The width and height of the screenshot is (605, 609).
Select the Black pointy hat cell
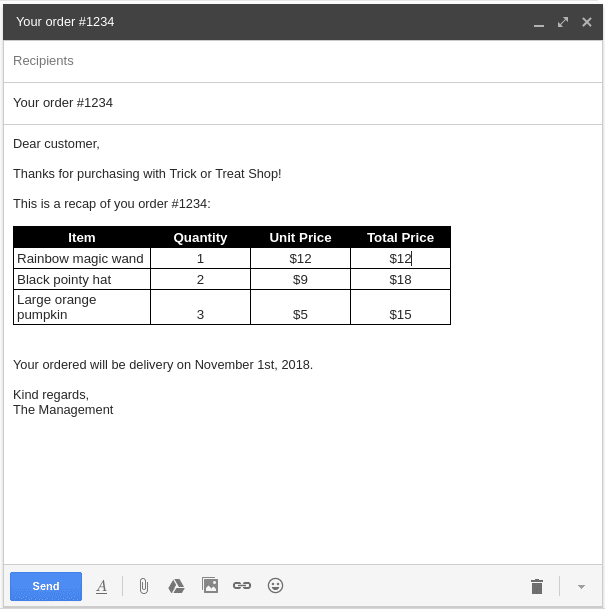(x=81, y=279)
